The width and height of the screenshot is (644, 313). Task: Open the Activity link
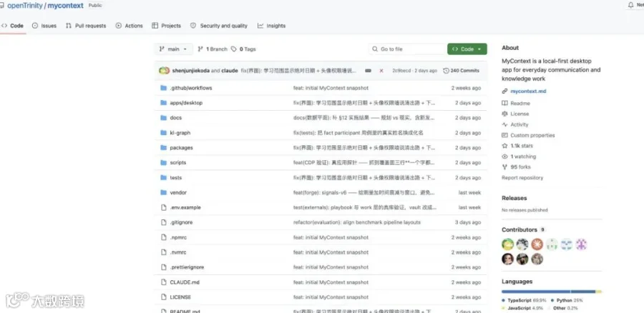coord(519,125)
